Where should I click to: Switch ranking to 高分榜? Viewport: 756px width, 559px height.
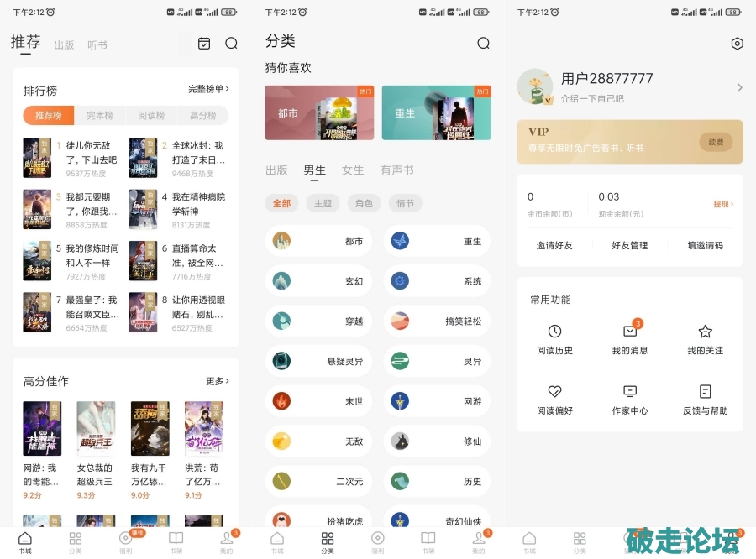(x=202, y=116)
